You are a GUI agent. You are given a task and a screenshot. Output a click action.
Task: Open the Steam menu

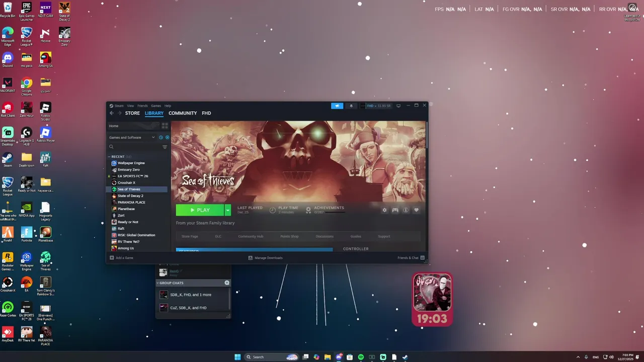pos(119,106)
